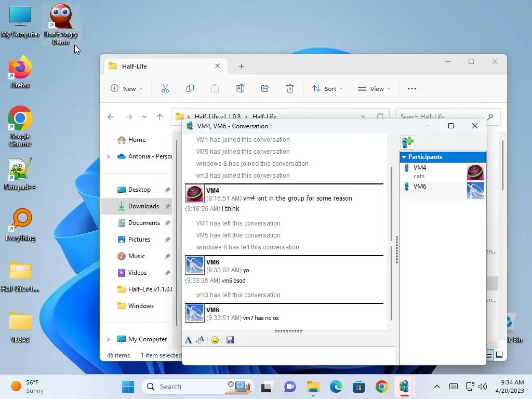Expand the address bar history dropdown
The width and height of the screenshot is (532, 399).
point(363,116)
